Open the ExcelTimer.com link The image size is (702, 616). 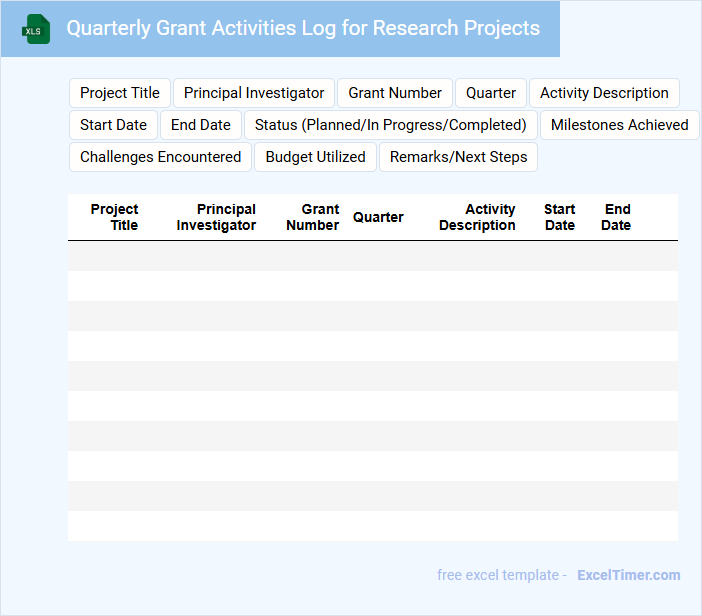[x=628, y=575]
